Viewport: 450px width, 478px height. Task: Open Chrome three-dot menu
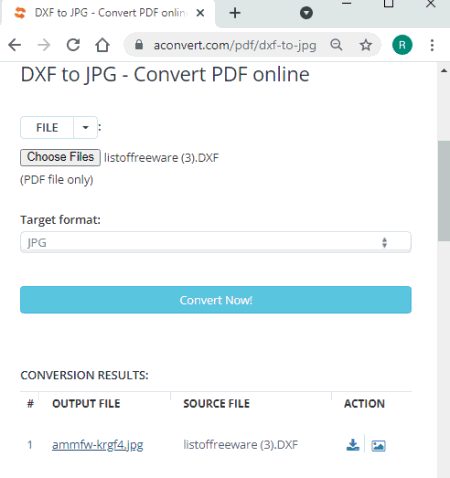coord(432,45)
